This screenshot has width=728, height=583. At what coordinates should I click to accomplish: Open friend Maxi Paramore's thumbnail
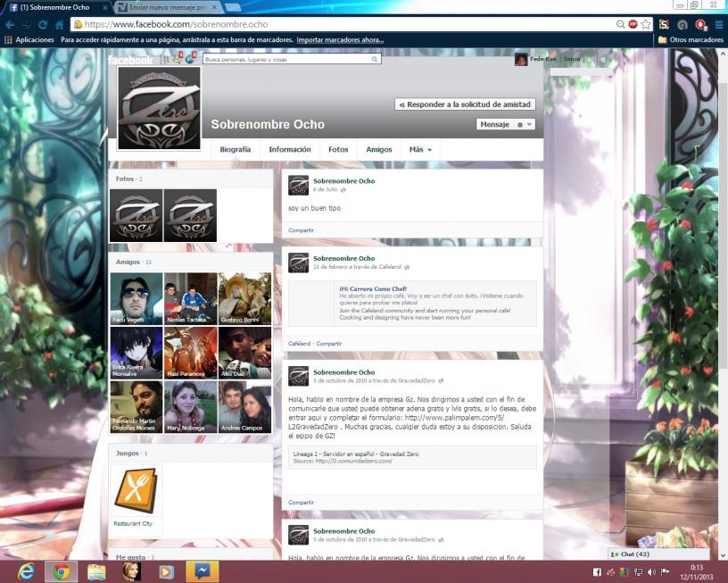[x=190, y=353]
